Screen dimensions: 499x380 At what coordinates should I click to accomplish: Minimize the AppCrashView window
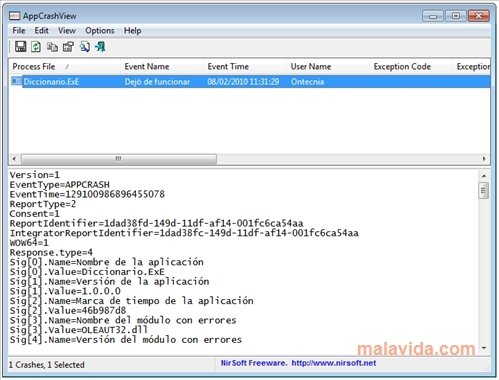point(433,16)
